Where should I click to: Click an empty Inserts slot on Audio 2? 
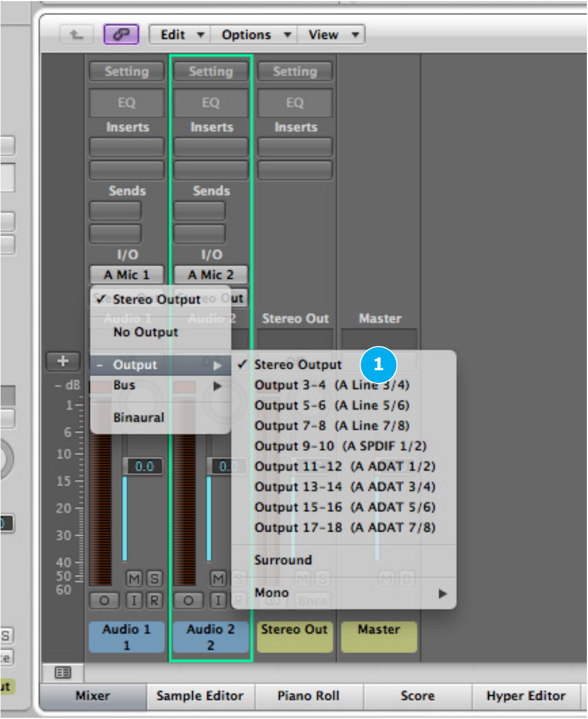[211, 147]
